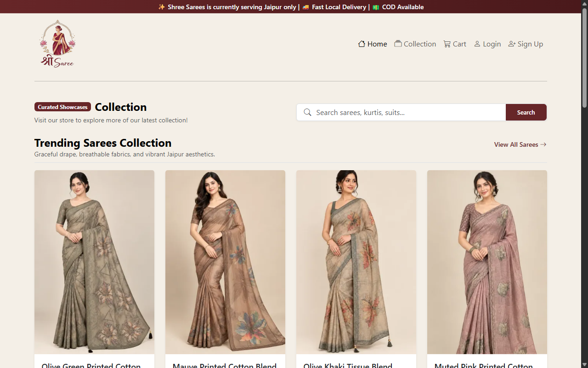Click the Search button
The width and height of the screenshot is (588, 368).
tap(526, 112)
